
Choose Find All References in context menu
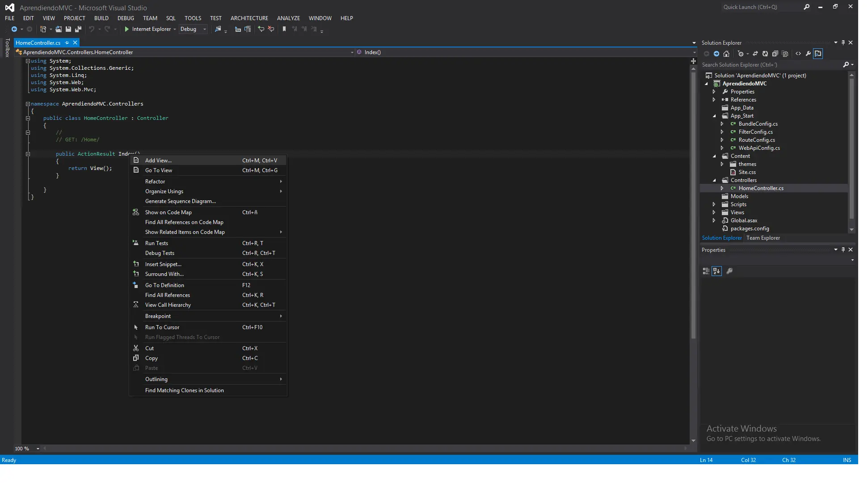coord(208,295)
